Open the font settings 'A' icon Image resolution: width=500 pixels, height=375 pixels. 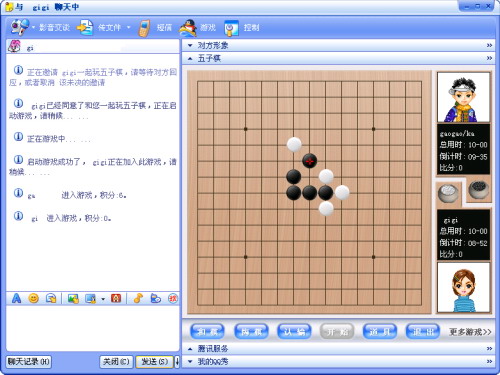click(x=16, y=298)
